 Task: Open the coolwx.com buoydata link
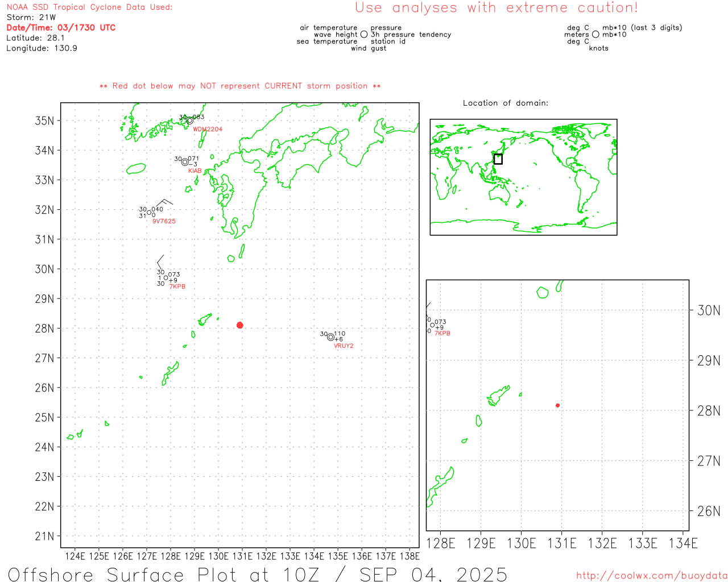[x=651, y=576]
